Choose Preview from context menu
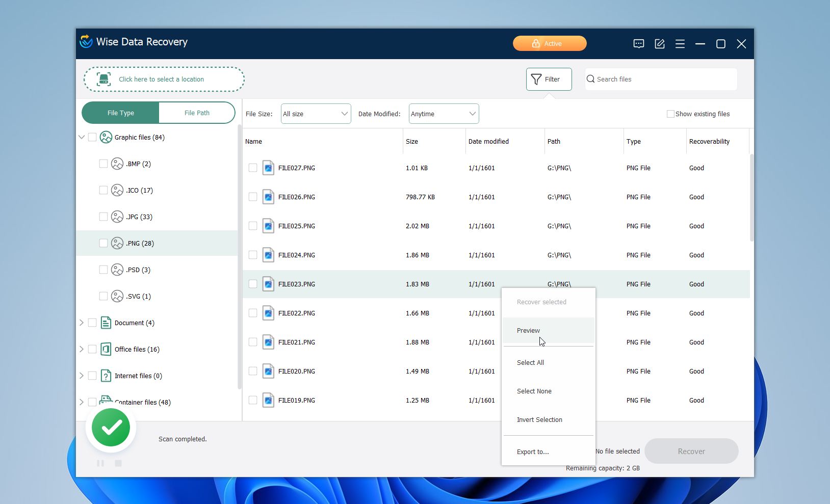 click(528, 330)
